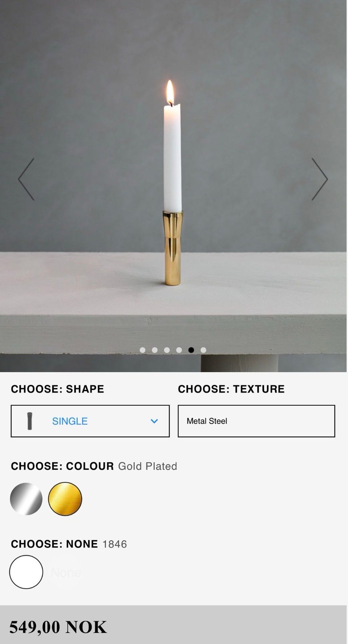Click the black candle holder shape icon
This screenshot has width=348, height=644.
click(x=30, y=421)
